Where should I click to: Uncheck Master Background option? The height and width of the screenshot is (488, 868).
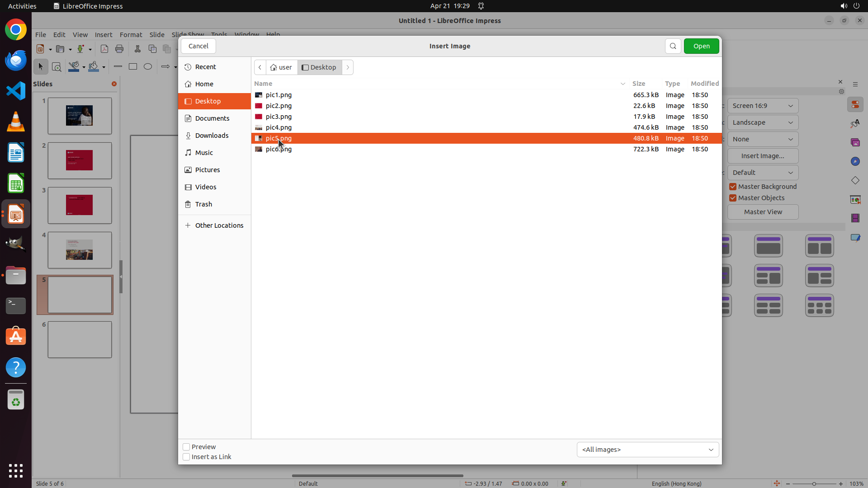click(x=733, y=187)
